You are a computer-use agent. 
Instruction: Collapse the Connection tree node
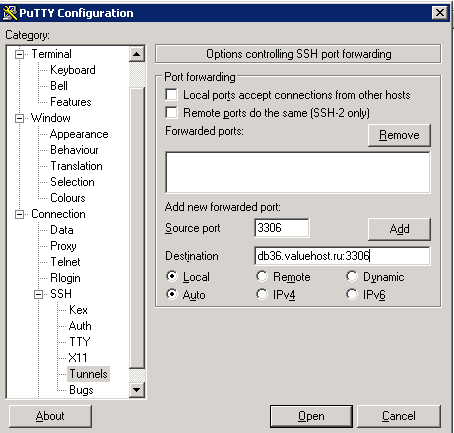tap(20, 214)
